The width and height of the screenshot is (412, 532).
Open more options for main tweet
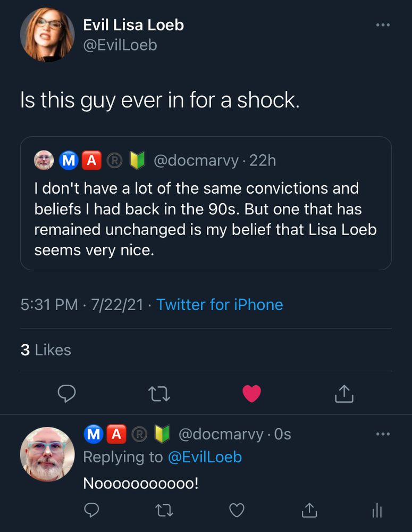pyautogui.click(x=383, y=25)
